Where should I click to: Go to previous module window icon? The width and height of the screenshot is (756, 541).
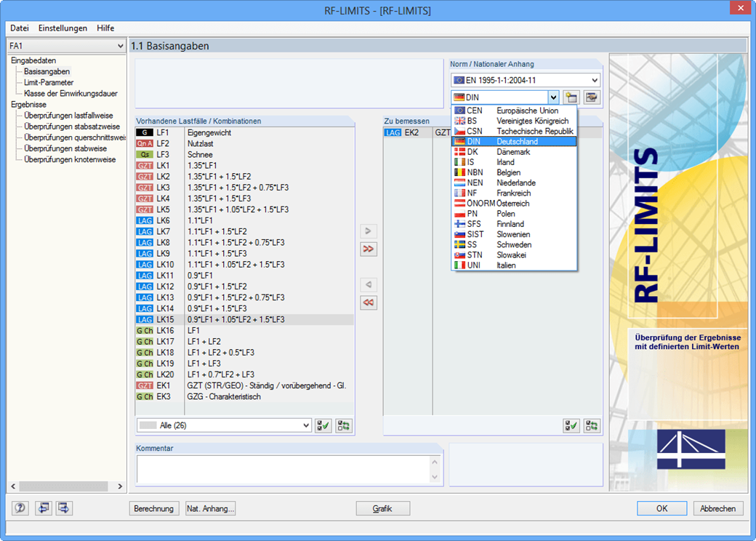coord(43,508)
